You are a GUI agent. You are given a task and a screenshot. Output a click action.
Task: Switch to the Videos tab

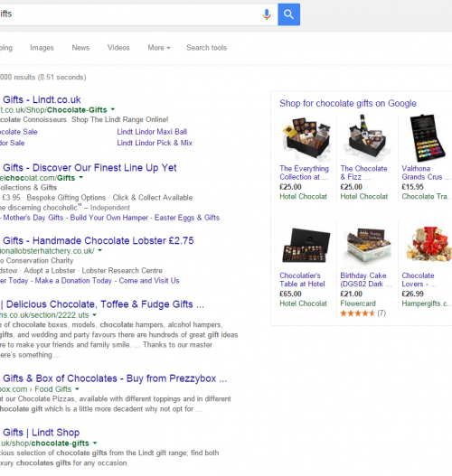(x=118, y=48)
